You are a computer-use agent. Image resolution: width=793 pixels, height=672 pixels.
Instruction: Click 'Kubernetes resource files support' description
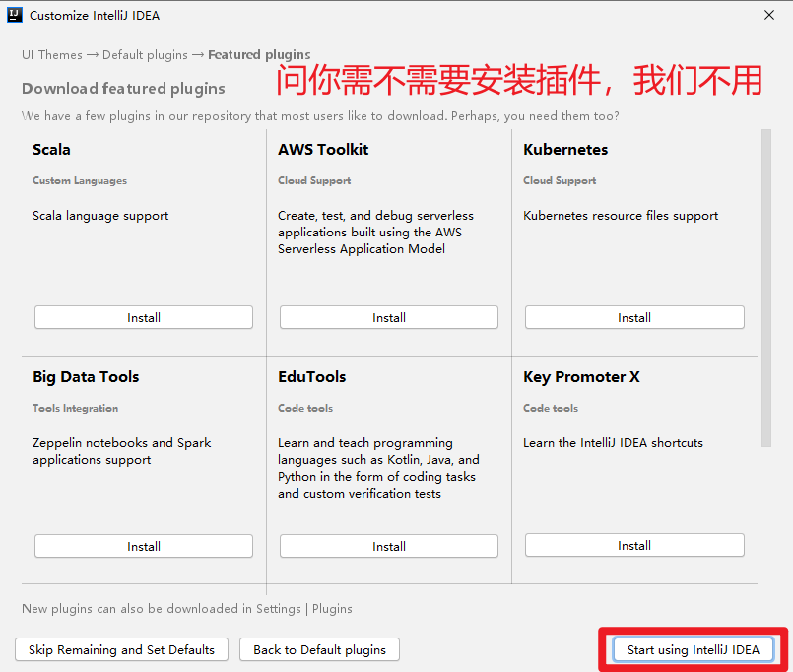tap(621, 216)
